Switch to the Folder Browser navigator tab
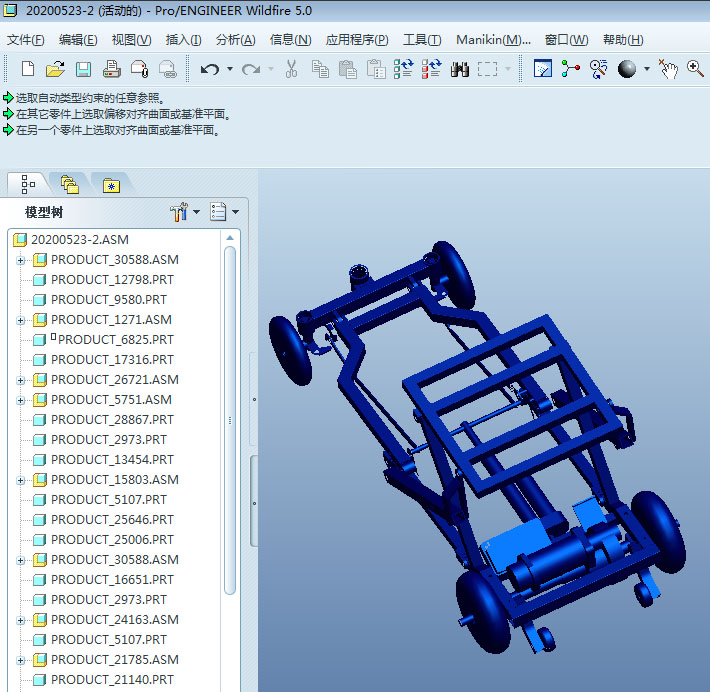Viewport: 710px width, 692px height. pos(69,185)
